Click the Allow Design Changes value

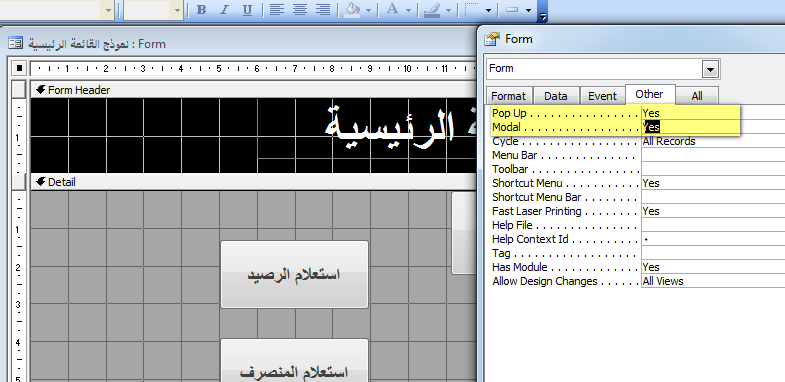(x=713, y=281)
